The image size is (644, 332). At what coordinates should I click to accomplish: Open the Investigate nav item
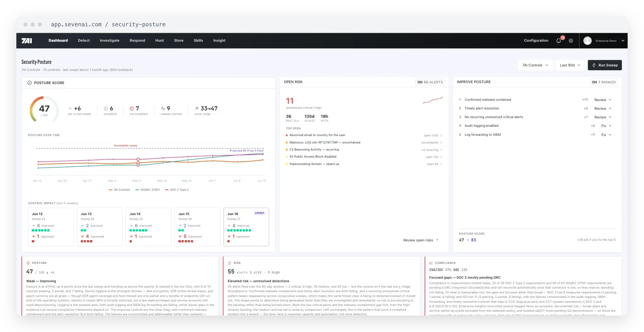click(x=109, y=40)
